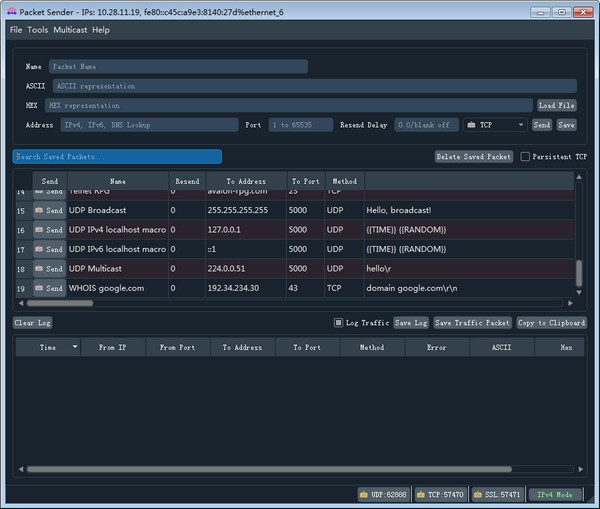The image size is (600, 509).
Task: Click the Load File button
Action: (x=556, y=105)
